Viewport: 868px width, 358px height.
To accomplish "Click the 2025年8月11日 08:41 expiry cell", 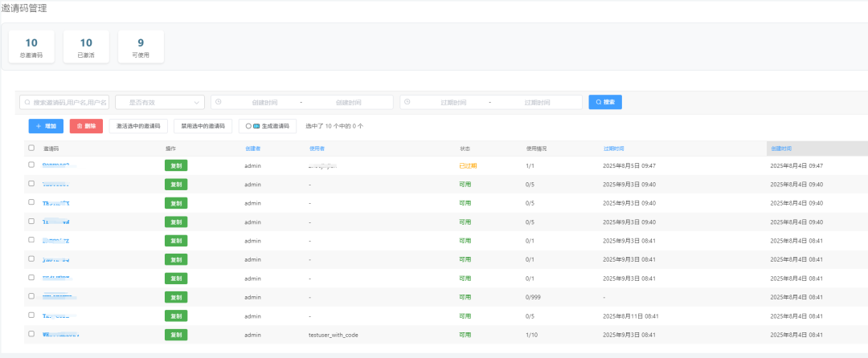I will coord(631,315).
